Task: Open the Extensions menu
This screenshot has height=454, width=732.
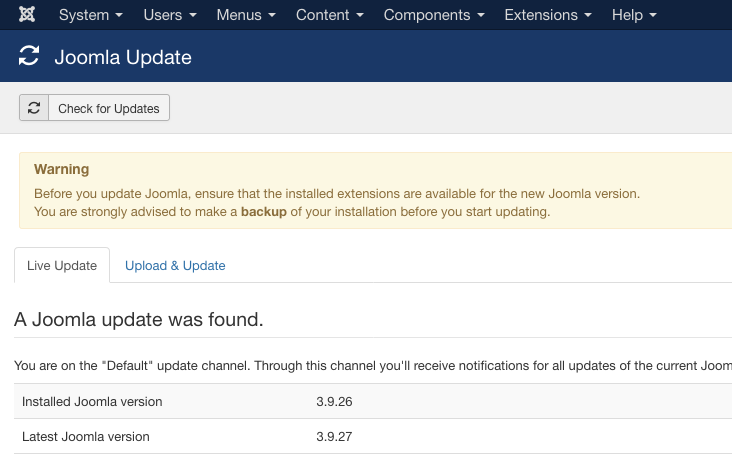Action: tap(548, 15)
